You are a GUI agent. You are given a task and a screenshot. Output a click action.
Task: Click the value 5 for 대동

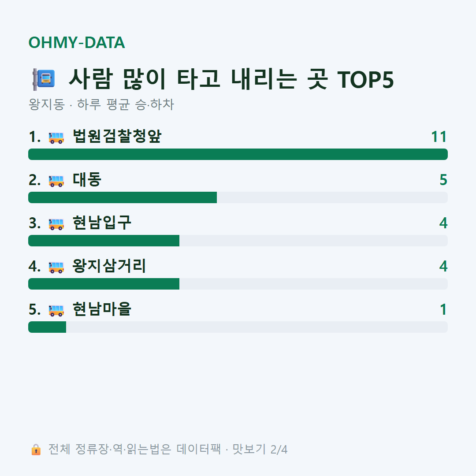click(x=443, y=180)
